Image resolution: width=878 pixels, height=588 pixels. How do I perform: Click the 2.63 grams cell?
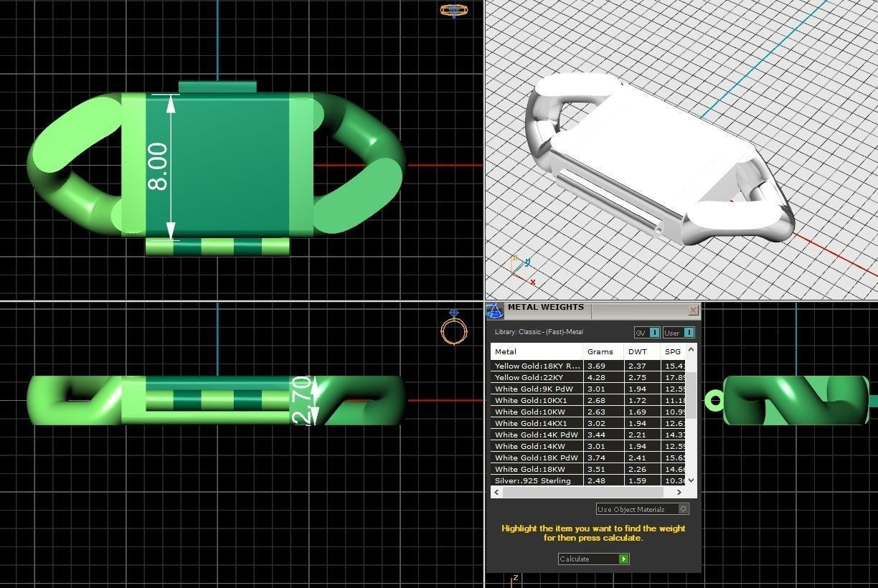tap(603, 412)
